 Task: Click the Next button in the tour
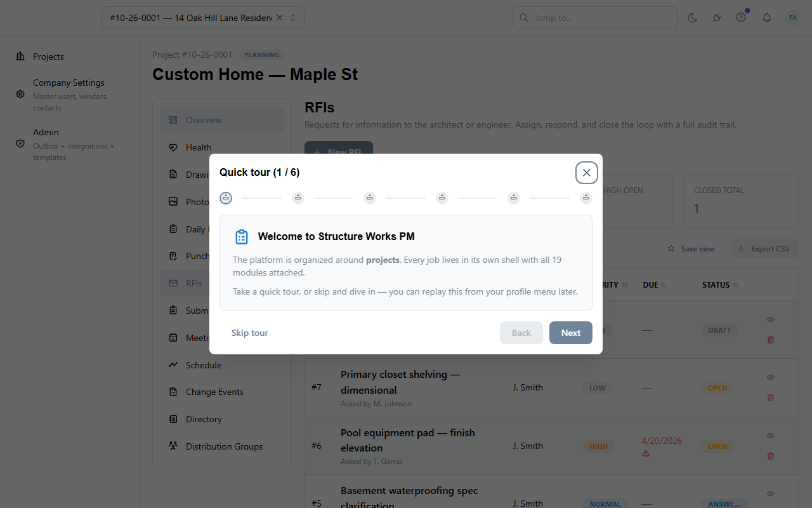click(x=571, y=333)
